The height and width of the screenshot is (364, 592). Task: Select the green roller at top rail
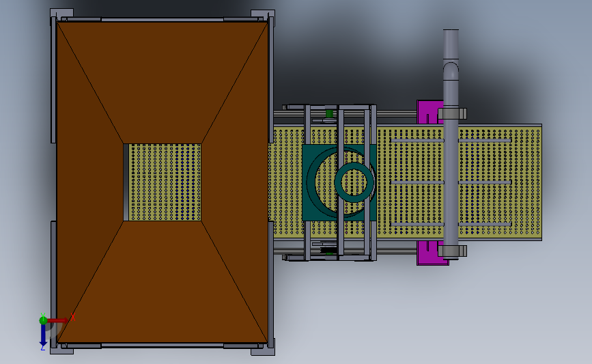tap(329, 113)
